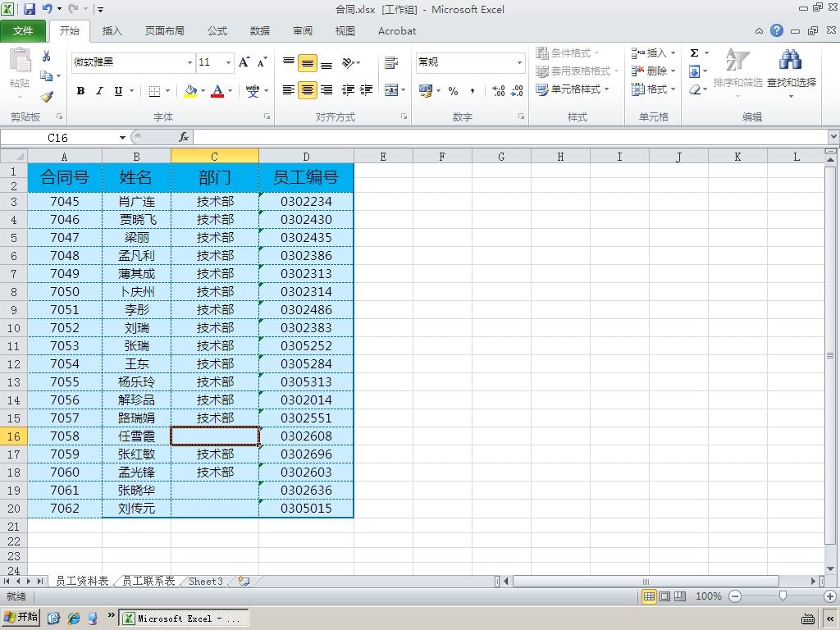Viewport: 840px width, 630px height.
Task: Click the formula bar input field
Action: (510, 137)
